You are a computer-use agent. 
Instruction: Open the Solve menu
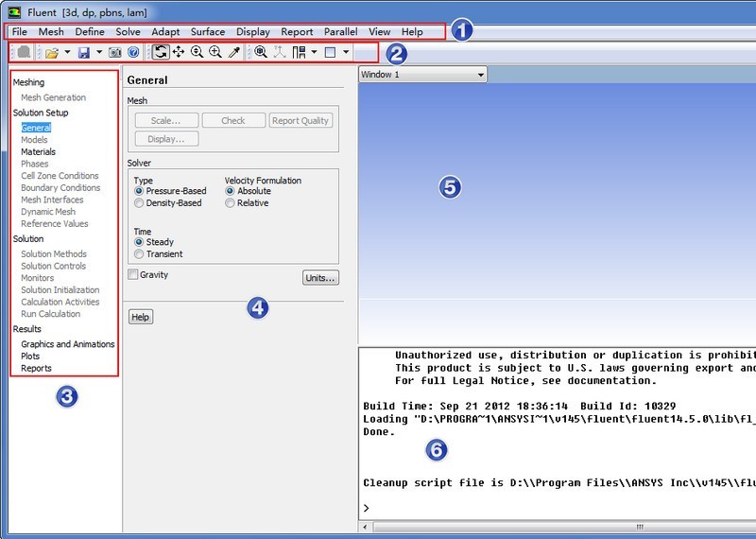(x=128, y=32)
